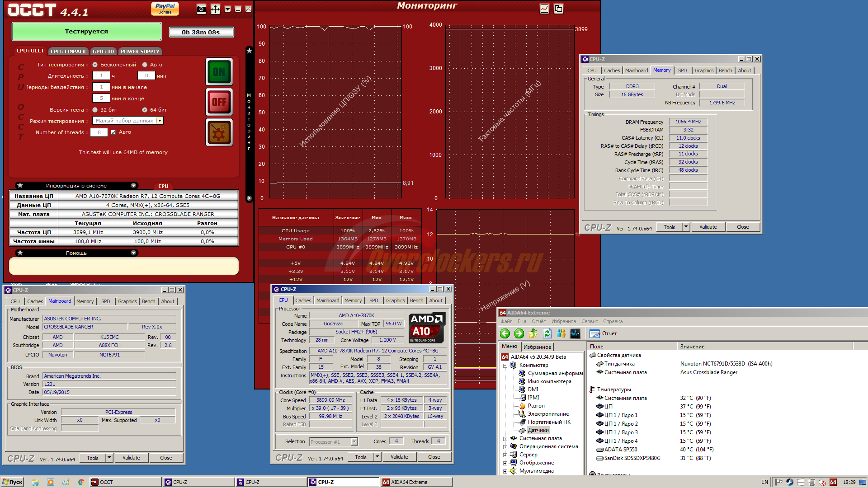Image resolution: width=868 pixels, height=488 pixels.
Task: Click the move-window crosshair icon in OCCT
Action: click(x=215, y=9)
